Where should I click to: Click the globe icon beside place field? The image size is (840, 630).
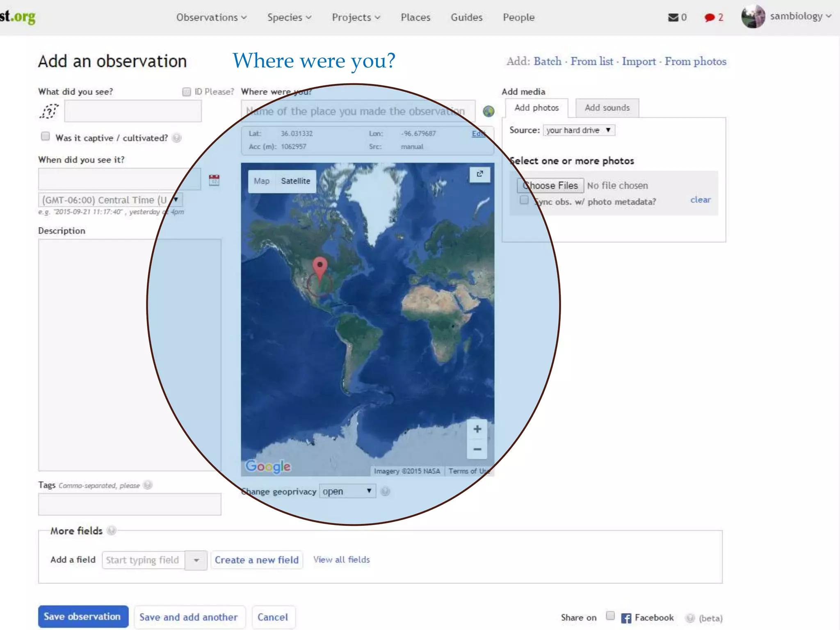[488, 111]
